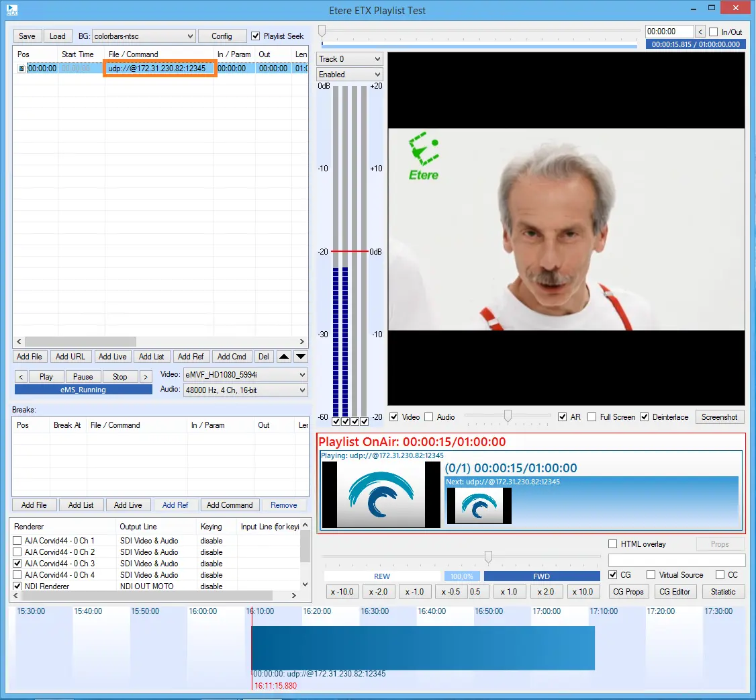Click the Playing item thumbnail logo
Viewport: 756px width, 700px height.
coord(381,494)
